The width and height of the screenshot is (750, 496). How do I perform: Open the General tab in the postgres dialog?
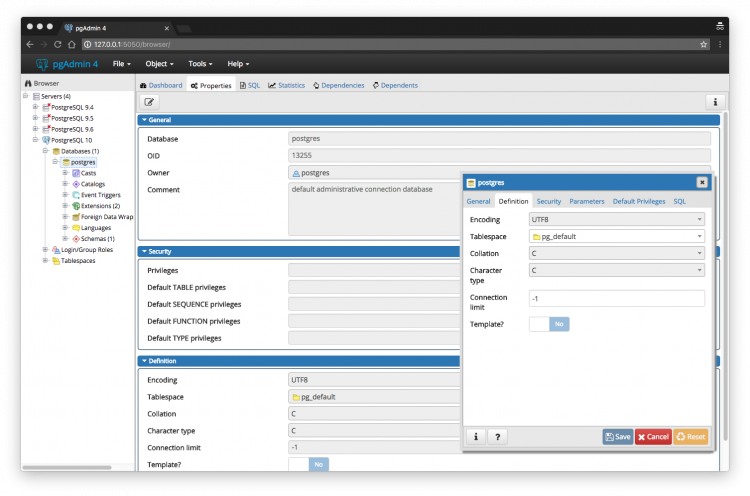click(x=478, y=201)
